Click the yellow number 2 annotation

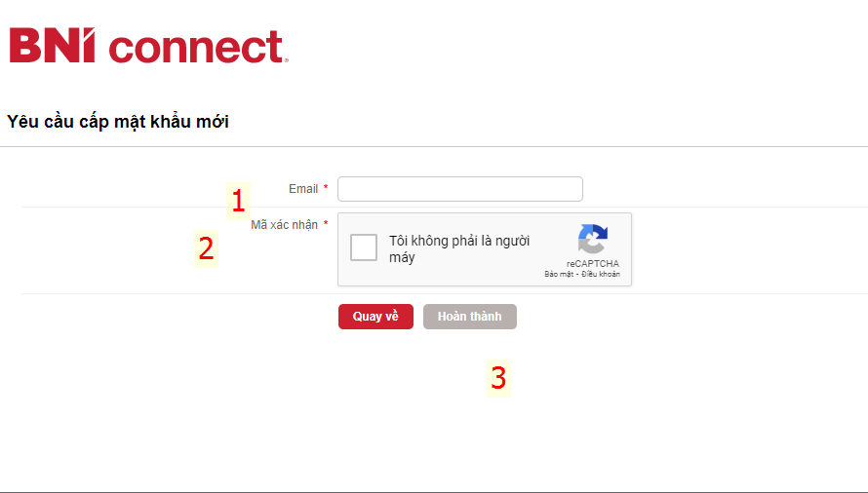click(x=207, y=248)
